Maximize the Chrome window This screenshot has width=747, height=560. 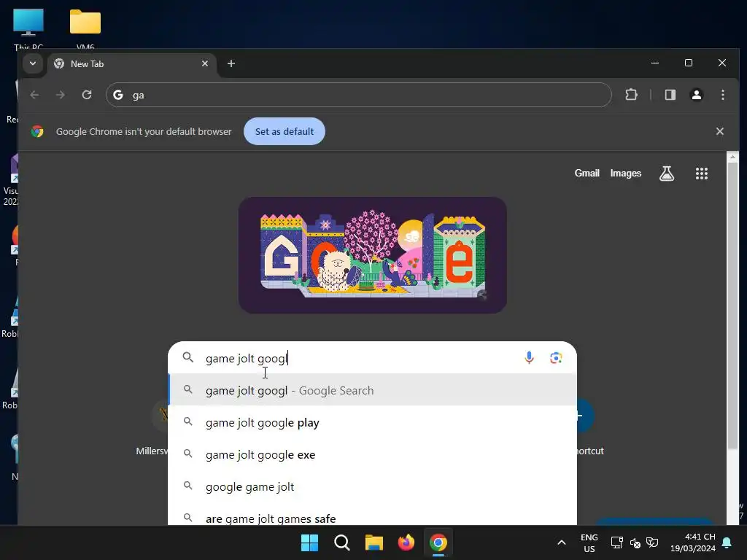coord(689,63)
